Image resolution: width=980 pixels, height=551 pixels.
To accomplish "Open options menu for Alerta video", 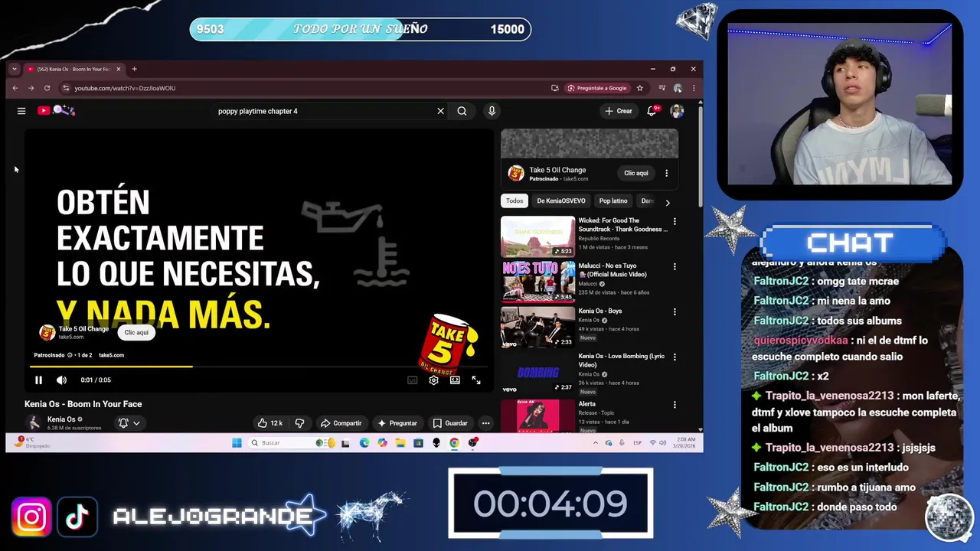I will [675, 405].
